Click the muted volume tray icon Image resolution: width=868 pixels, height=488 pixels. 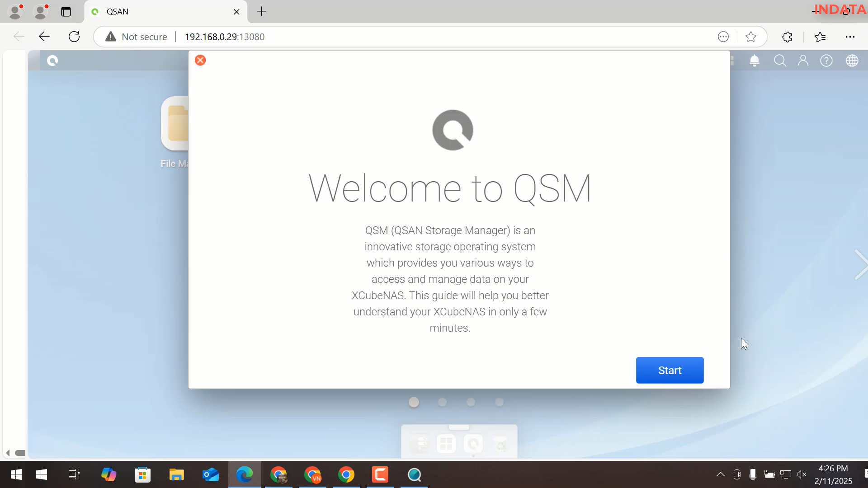802,474
